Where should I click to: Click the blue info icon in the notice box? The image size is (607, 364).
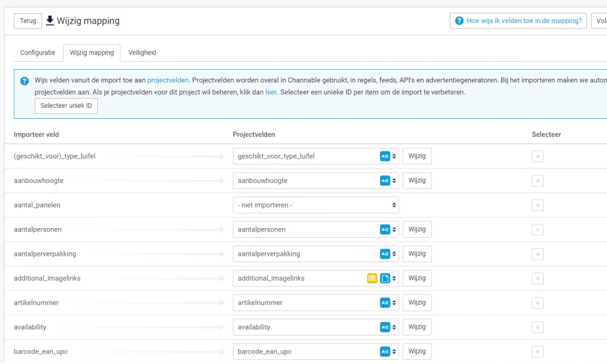pos(24,81)
